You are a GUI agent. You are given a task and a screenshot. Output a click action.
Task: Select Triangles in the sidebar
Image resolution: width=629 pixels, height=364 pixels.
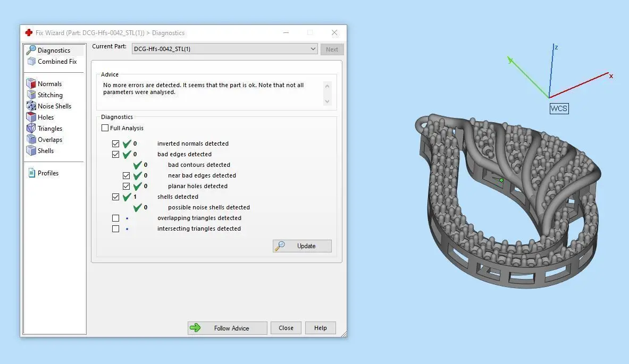[50, 128]
